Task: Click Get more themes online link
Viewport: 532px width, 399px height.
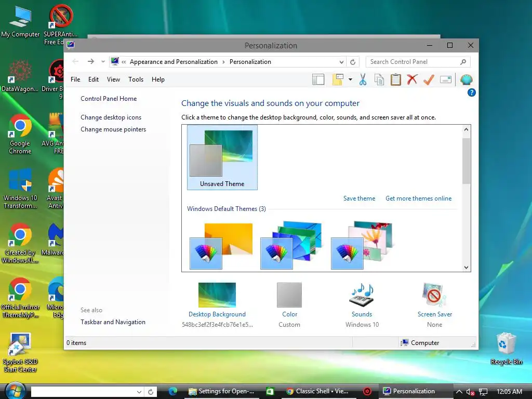Action: [x=418, y=198]
